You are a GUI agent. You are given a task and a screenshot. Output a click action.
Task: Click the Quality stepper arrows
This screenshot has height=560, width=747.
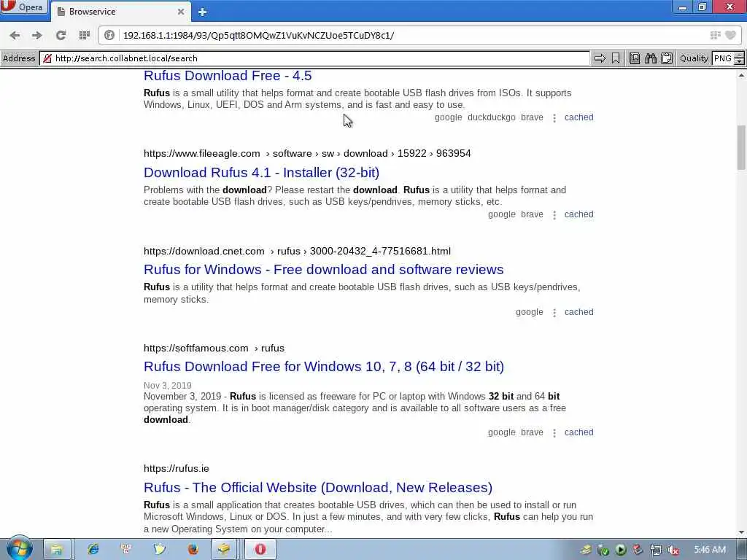pyautogui.click(x=739, y=58)
